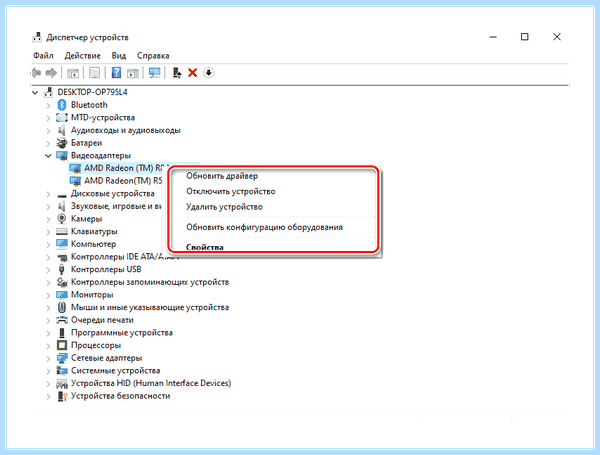Image resolution: width=600 pixels, height=455 pixels.
Task: Click the update driver toolbar icon
Action: pos(176,73)
